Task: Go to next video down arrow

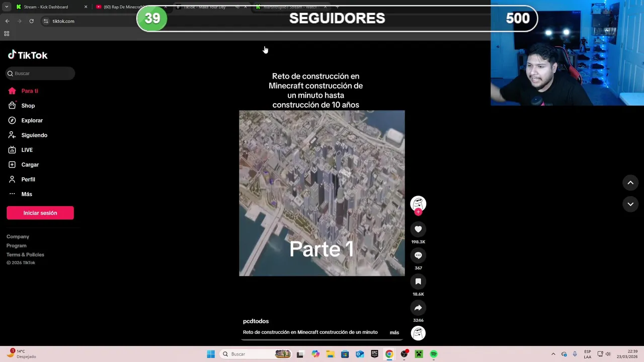Action: [x=630, y=204]
